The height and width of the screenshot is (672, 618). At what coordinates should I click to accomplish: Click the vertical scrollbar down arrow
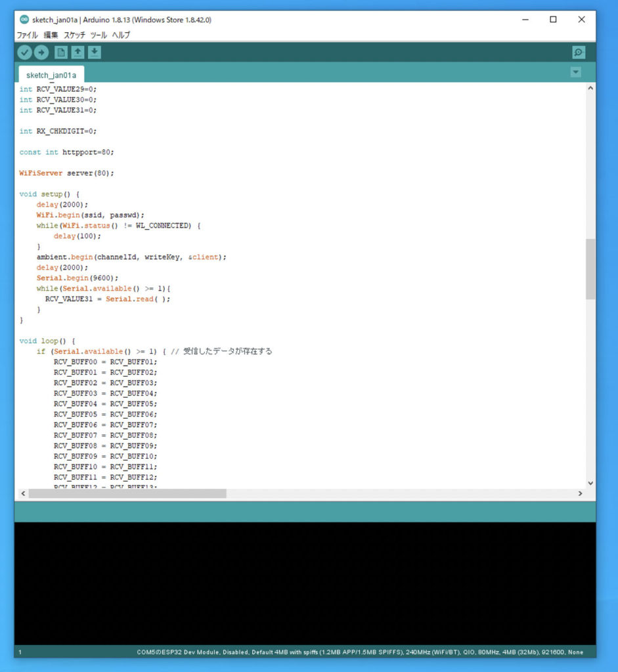590,483
